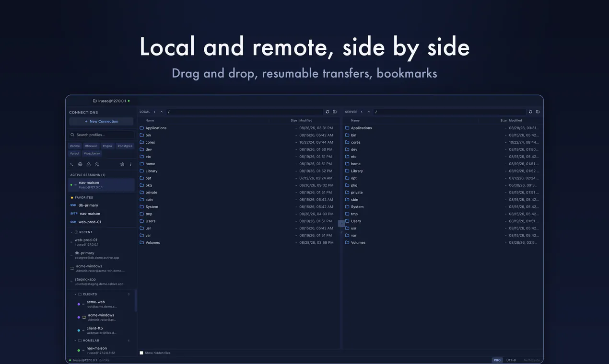Click the globe icon in the sidebar toolbar
This screenshot has width=609, height=364.
(80, 164)
